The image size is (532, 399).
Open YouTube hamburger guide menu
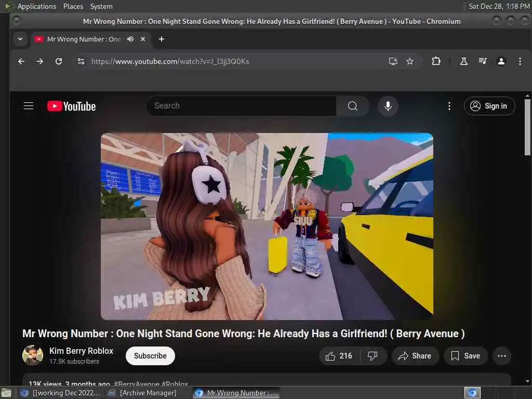click(x=29, y=106)
